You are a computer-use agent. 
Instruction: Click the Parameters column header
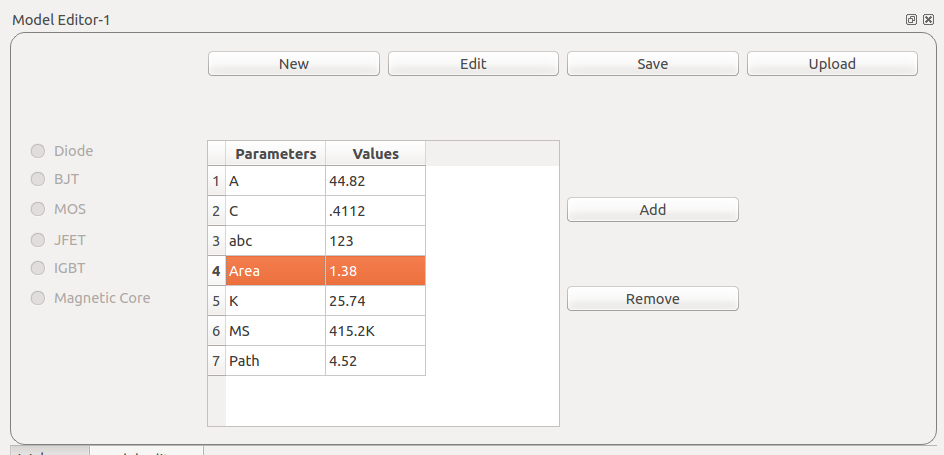click(x=276, y=153)
